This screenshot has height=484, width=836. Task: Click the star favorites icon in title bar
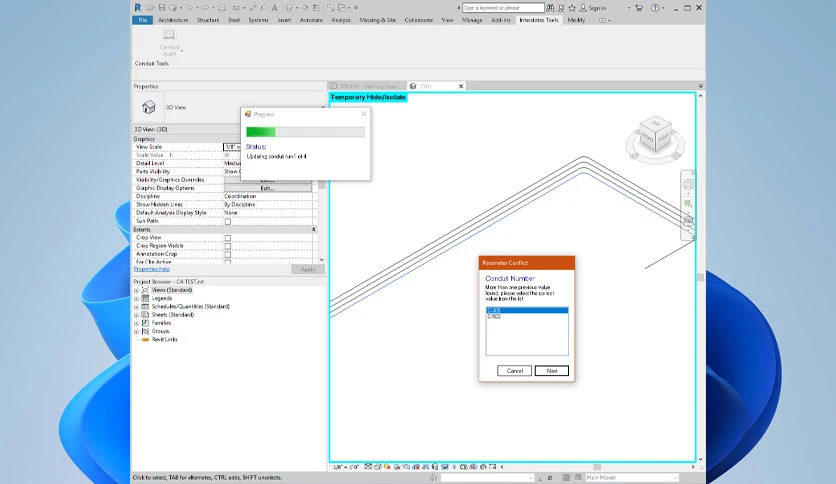tap(572, 7)
